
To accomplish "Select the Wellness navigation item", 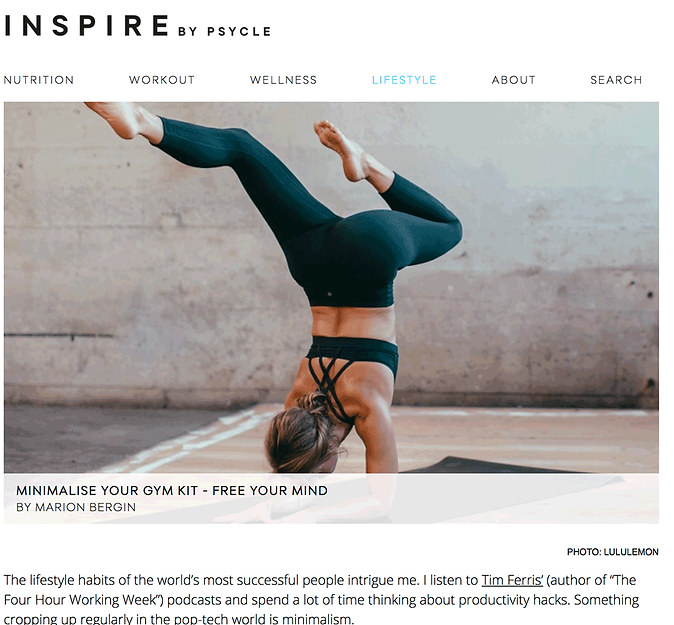I will click(x=283, y=80).
